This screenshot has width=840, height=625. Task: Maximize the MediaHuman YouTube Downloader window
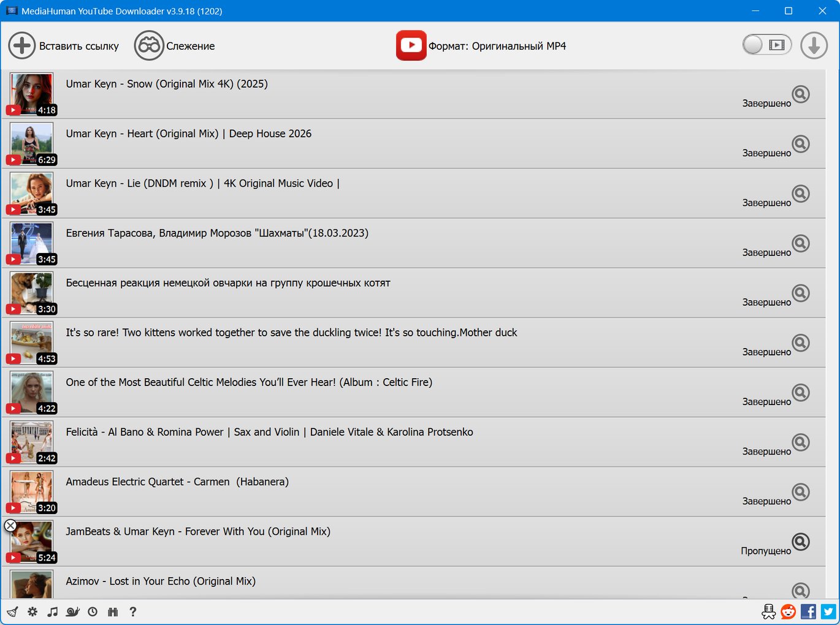point(788,10)
